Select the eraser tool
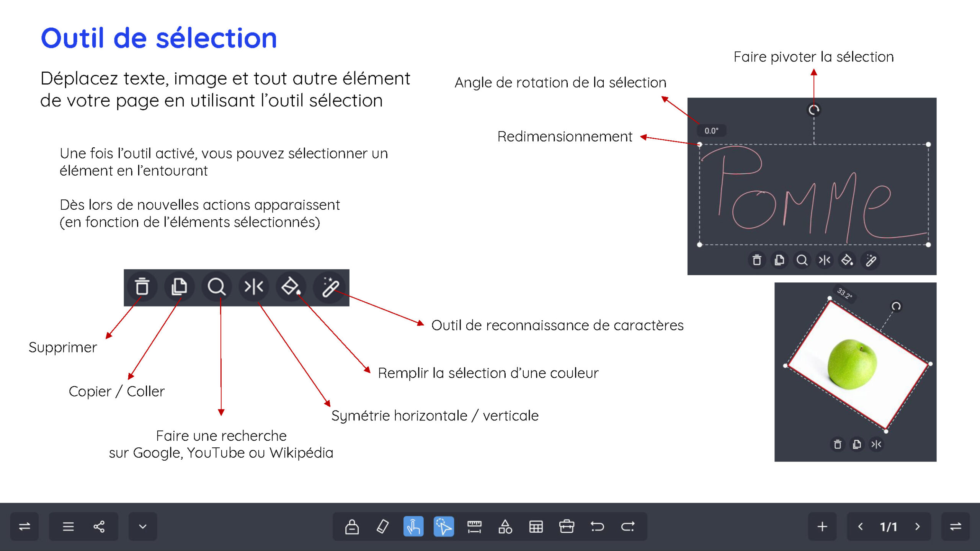 (382, 527)
